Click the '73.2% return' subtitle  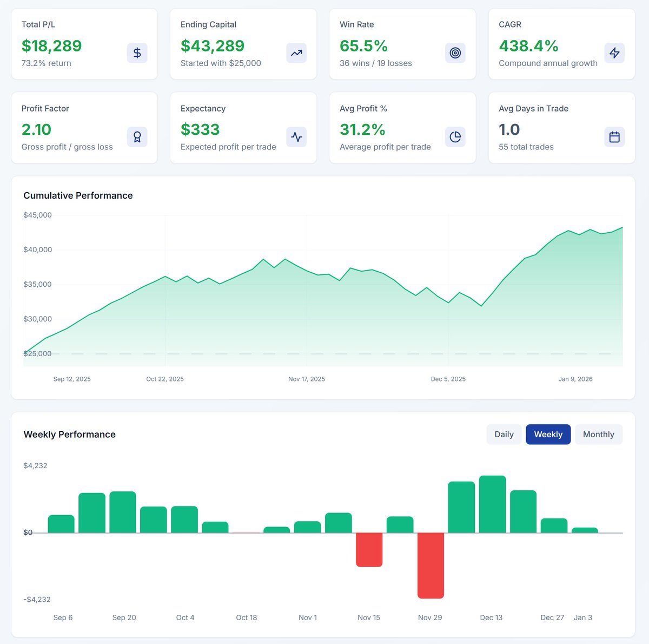47,63
